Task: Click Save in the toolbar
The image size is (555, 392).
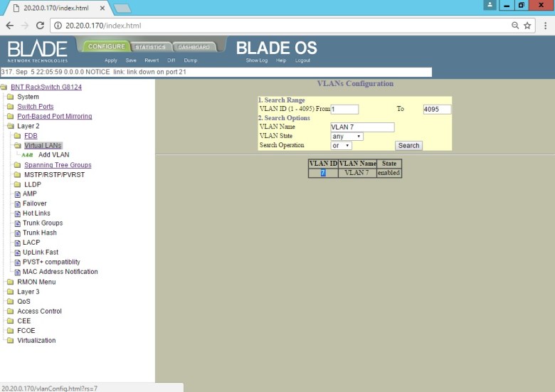Action: (x=131, y=60)
